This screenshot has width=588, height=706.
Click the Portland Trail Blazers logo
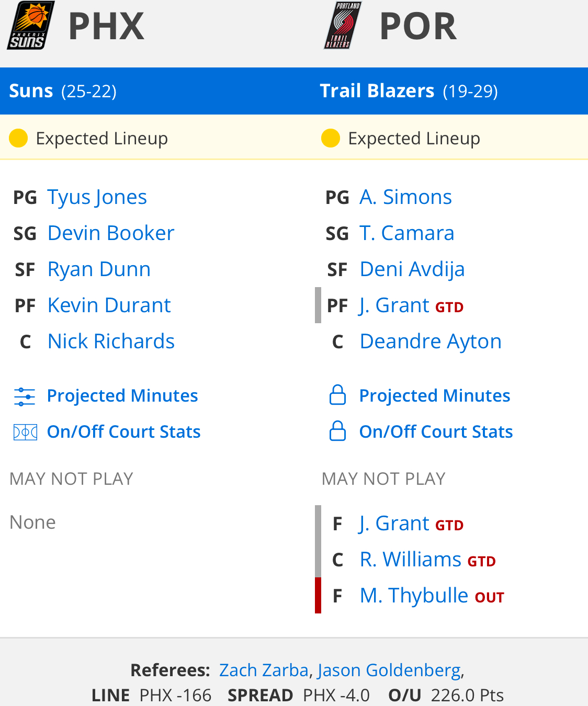click(x=342, y=26)
